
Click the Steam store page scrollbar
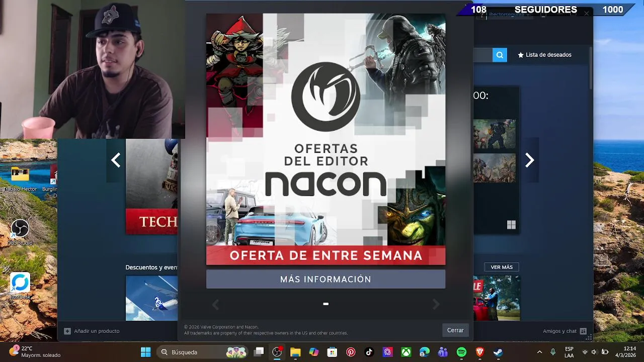[x=591, y=68]
